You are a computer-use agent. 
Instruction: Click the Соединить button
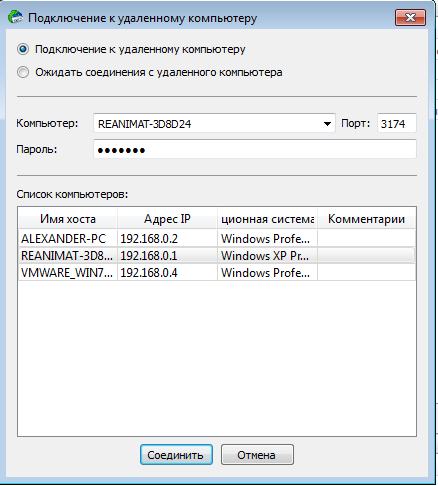point(176,455)
